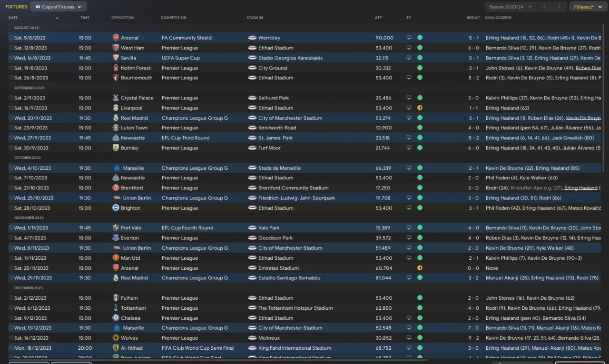The image size is (609, 364).
Task: Click the Everton club badge
Action: 116,238
